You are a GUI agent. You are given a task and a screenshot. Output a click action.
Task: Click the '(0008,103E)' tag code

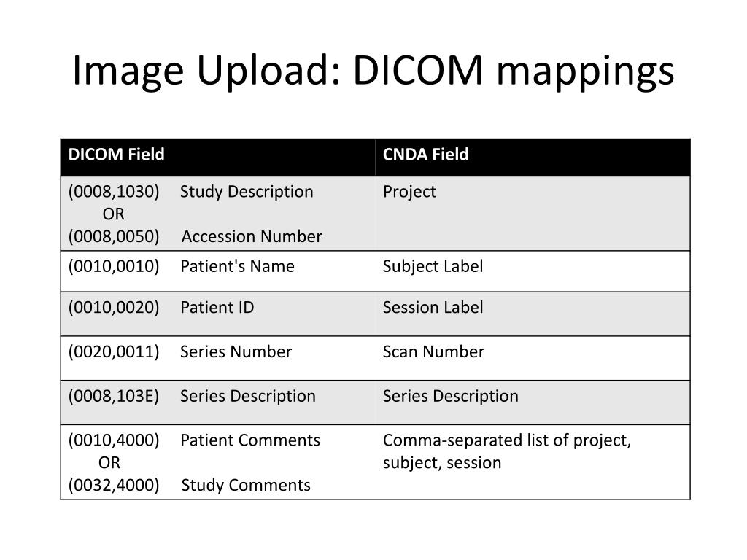coord(113,396)
